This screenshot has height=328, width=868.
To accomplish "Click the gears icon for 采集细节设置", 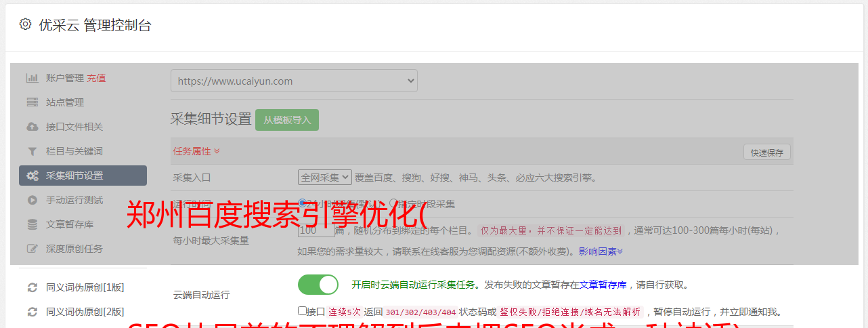I will (x=32, y=176).
